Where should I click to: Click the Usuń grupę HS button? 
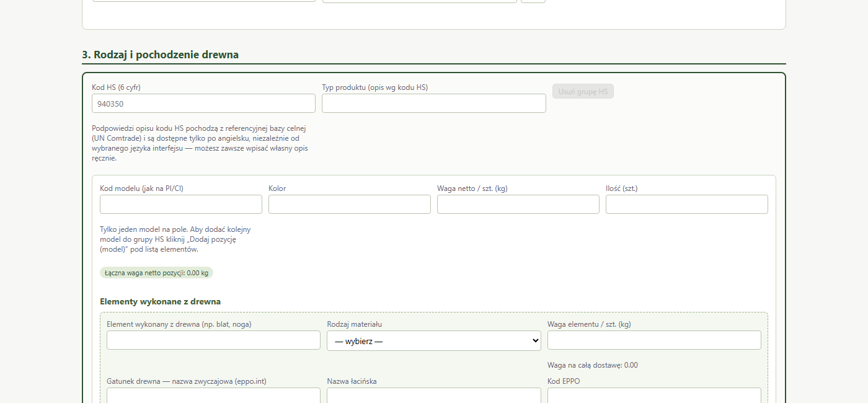click(x=583, y=92)
